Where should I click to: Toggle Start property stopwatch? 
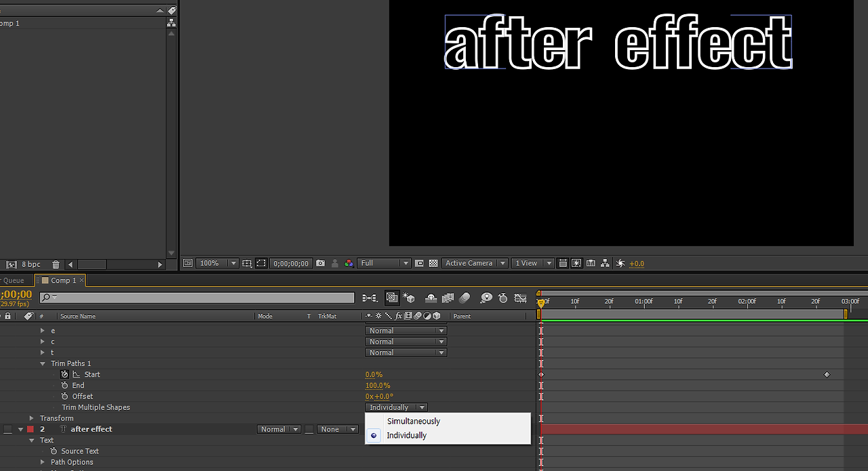(x=64, y=374)
